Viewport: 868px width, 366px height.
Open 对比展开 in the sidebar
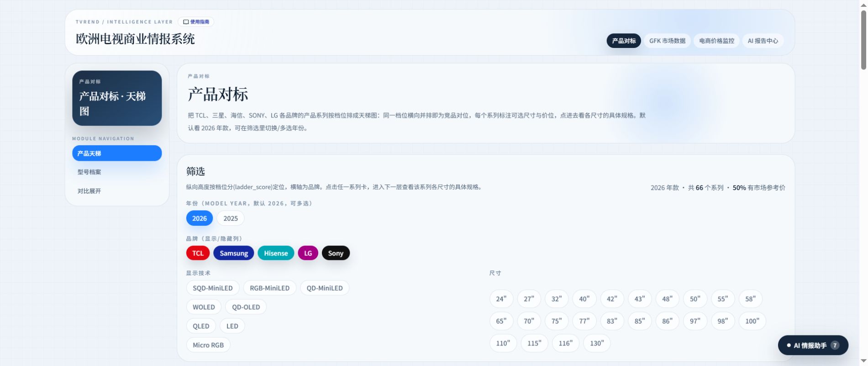[x=117, y=191]
